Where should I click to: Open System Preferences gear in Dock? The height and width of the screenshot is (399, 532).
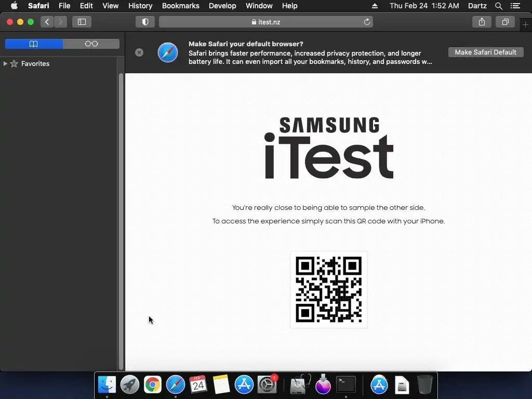click(268, 385)
